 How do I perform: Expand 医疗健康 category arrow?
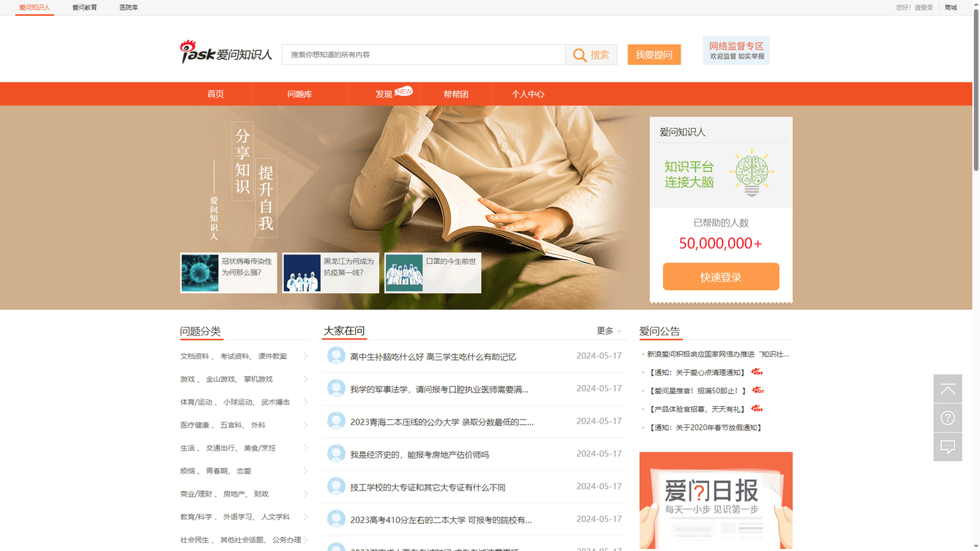click(306, 425)
